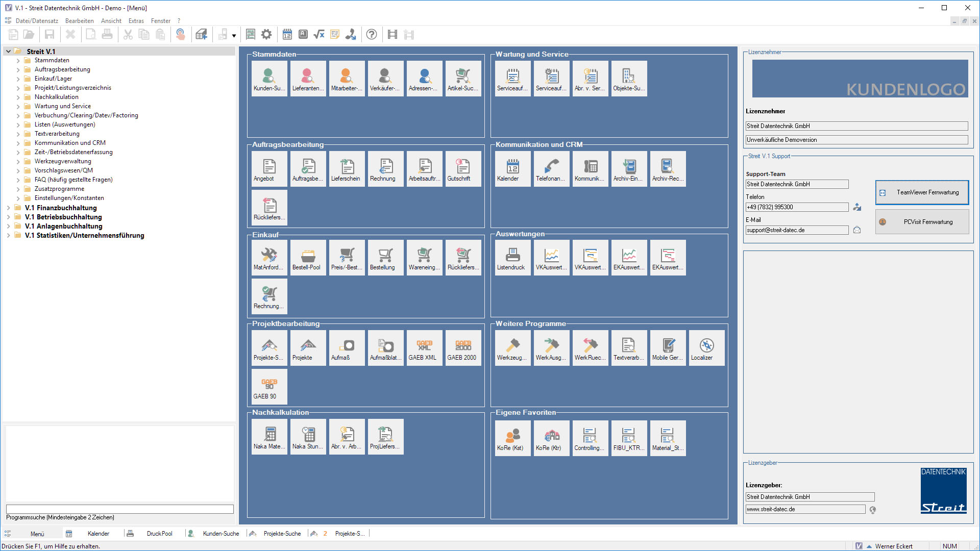Open the Wareneingang tile
This screenshot has width=980, height=551.
point(424,258)
